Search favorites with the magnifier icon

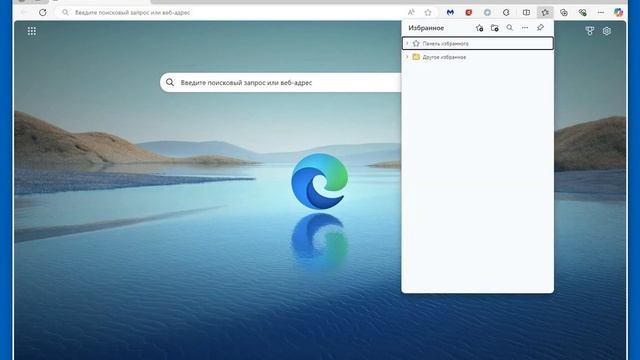pos(510,28)
